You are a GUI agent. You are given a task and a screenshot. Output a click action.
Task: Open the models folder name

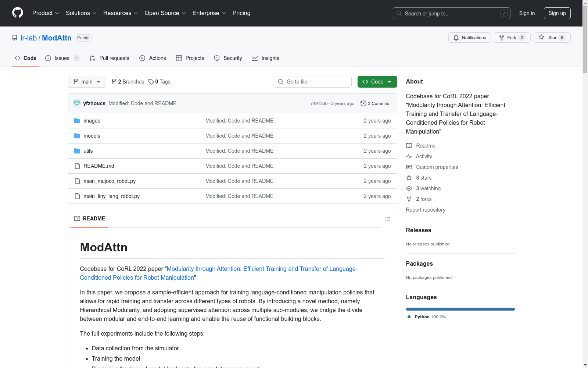tap(92, 136)
